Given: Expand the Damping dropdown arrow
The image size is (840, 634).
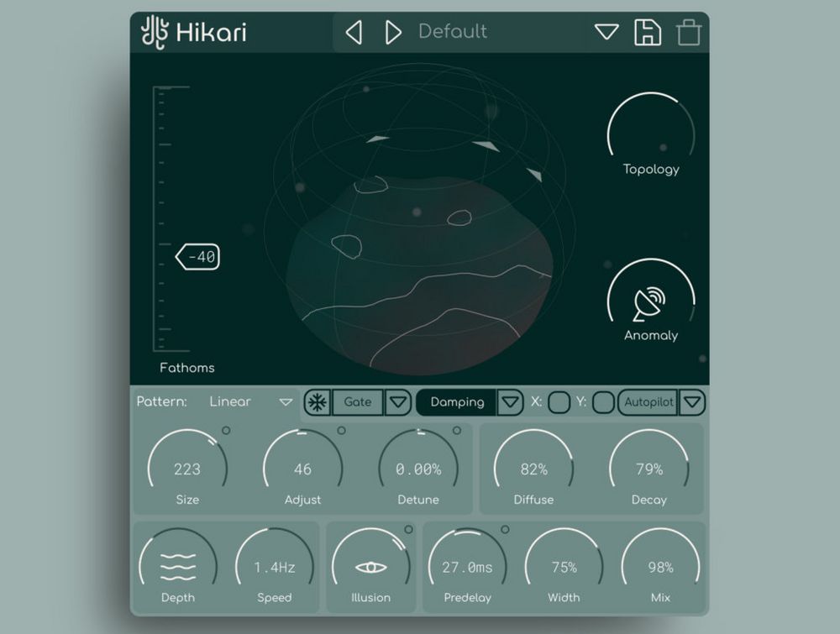Looking at the screenshot, I should pyautogui.click(x=510, y=402).
